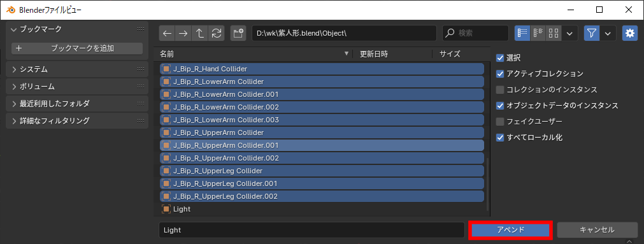Toggle file filtering funnel icon
Viewport: 644px width, 244px height.
tap(592, 34)
